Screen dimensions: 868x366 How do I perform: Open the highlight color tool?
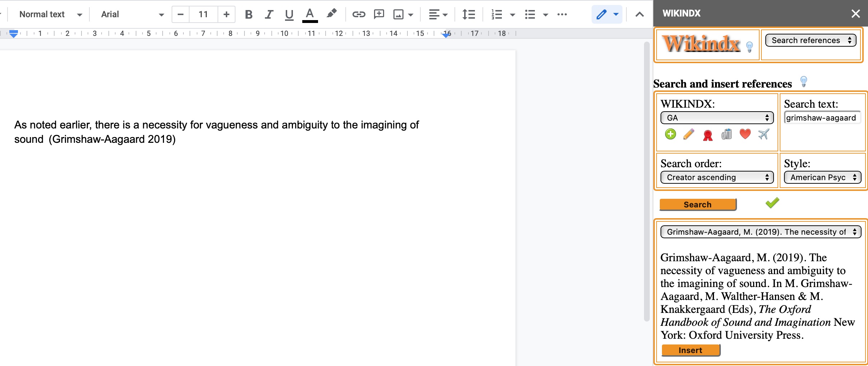tap(331, 14)
